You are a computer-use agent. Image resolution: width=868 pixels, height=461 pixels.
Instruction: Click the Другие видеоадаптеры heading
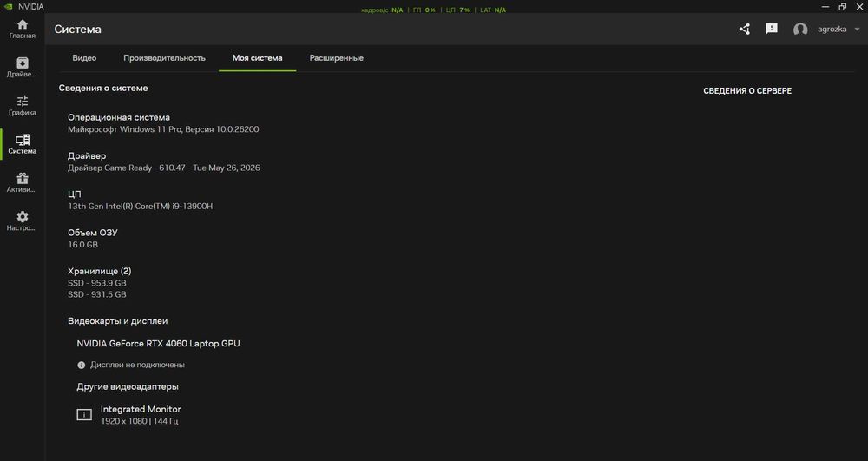click(x=128, y=386)
